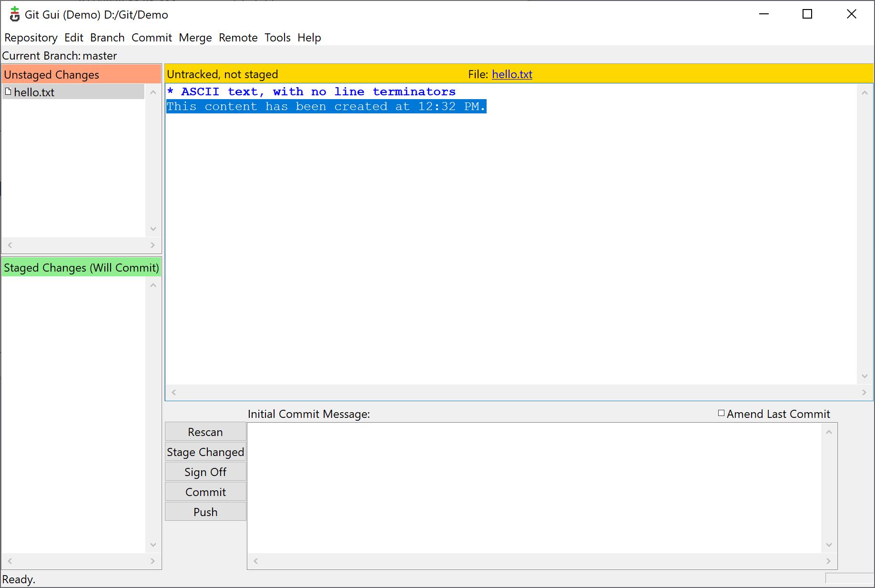The height and width of the screenshot is (588, 875).
Task: Open the Tools menu
Action: pos(277,38)
